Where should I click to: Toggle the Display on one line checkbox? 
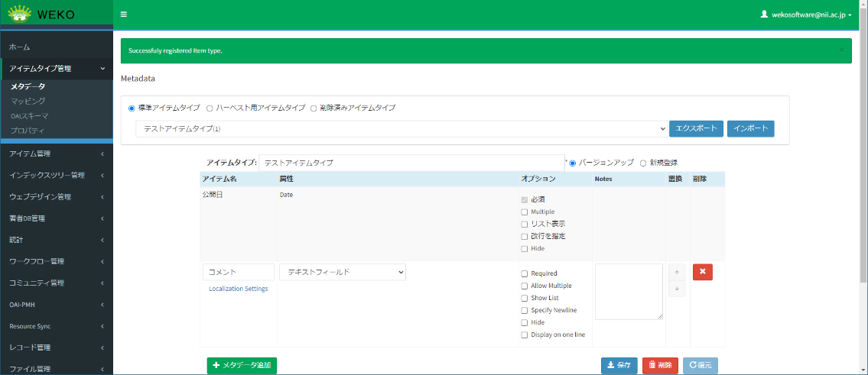[525, 335]
